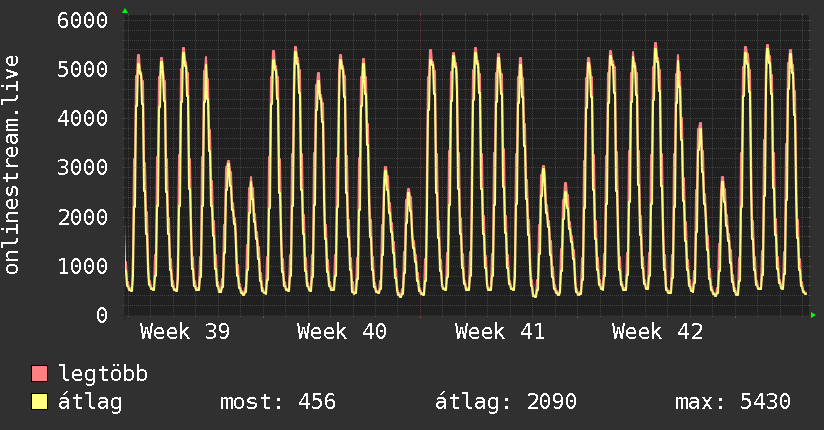Click the átlag legend label beside yellow swatch
Image resolution: width=824 pixels, height=430 pixels.
pyautogui.click(x=90, y=402)
